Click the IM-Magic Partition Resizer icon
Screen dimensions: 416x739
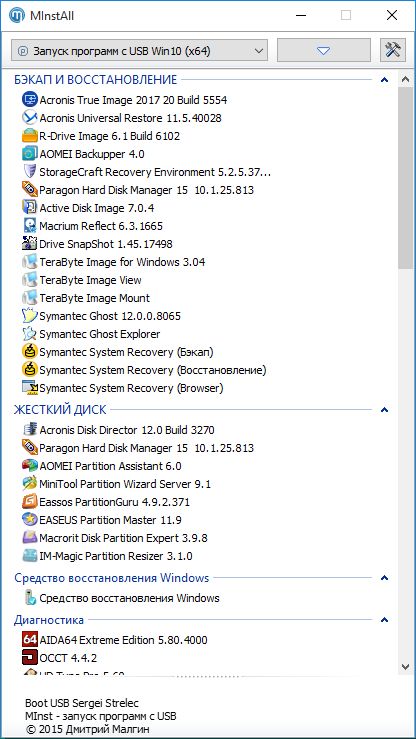30,556
